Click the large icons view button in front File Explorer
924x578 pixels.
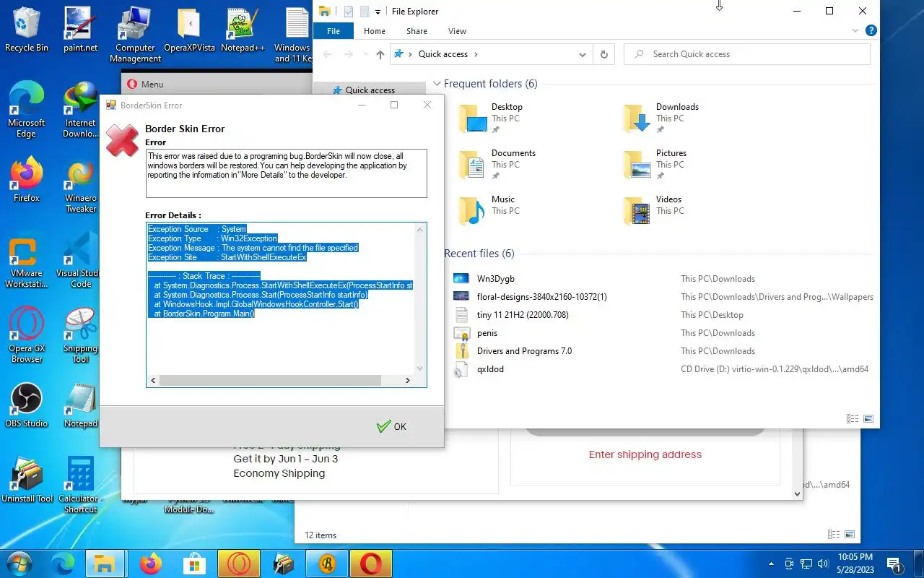point(868,418)
